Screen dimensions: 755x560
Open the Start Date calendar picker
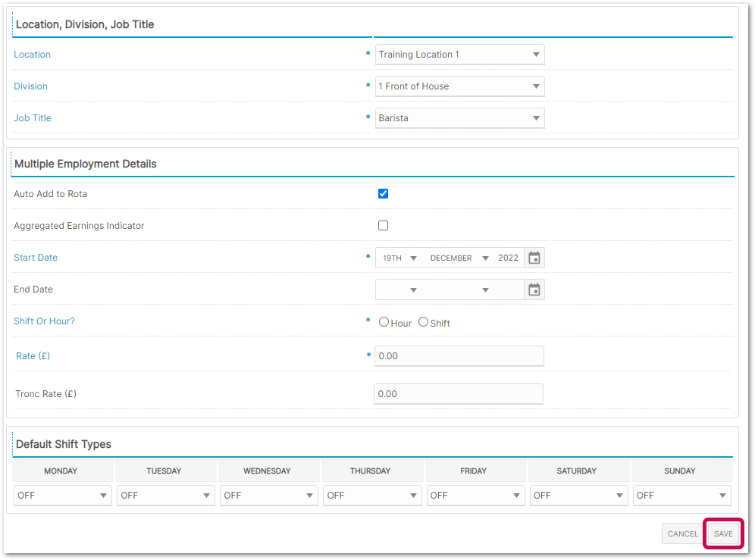tap(534, 258)
